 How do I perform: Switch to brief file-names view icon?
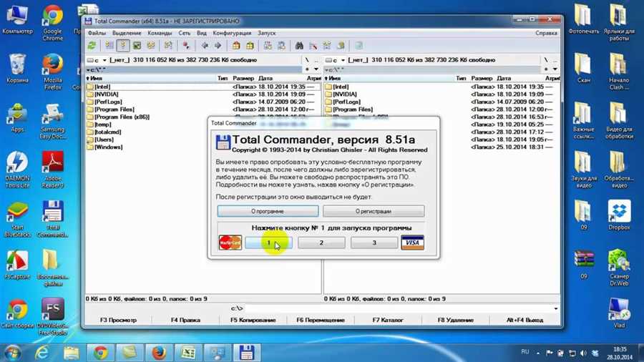coord(109,46)
